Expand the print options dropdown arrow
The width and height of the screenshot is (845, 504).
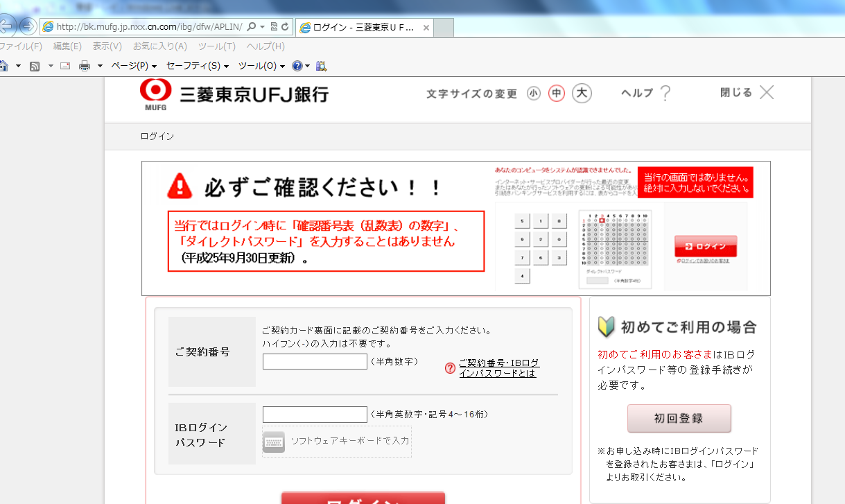(x=100, y=67)
